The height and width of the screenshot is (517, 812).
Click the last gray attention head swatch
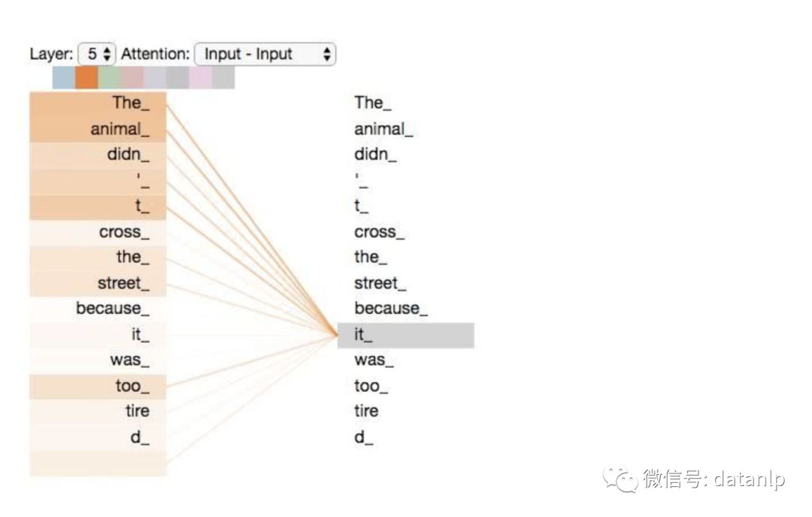(223, 78)
